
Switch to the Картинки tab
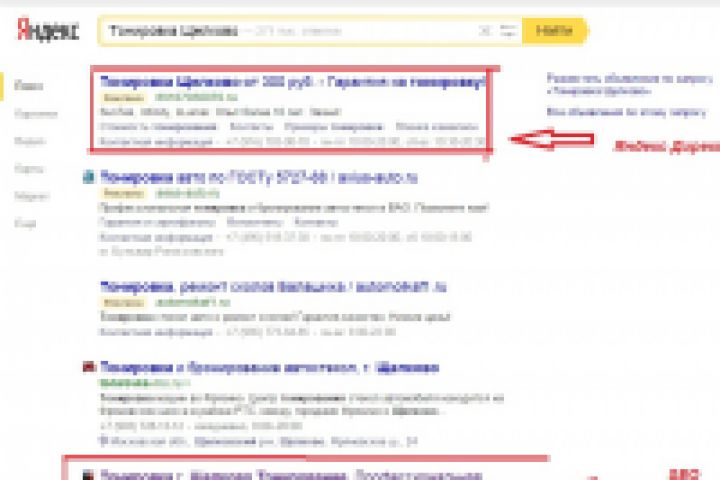36,114
